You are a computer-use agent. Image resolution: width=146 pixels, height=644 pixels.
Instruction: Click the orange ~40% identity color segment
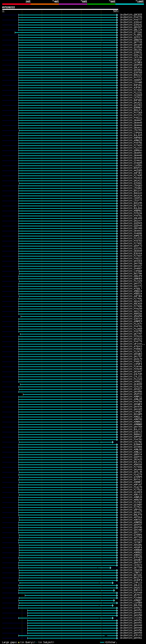tap(45, 4)
